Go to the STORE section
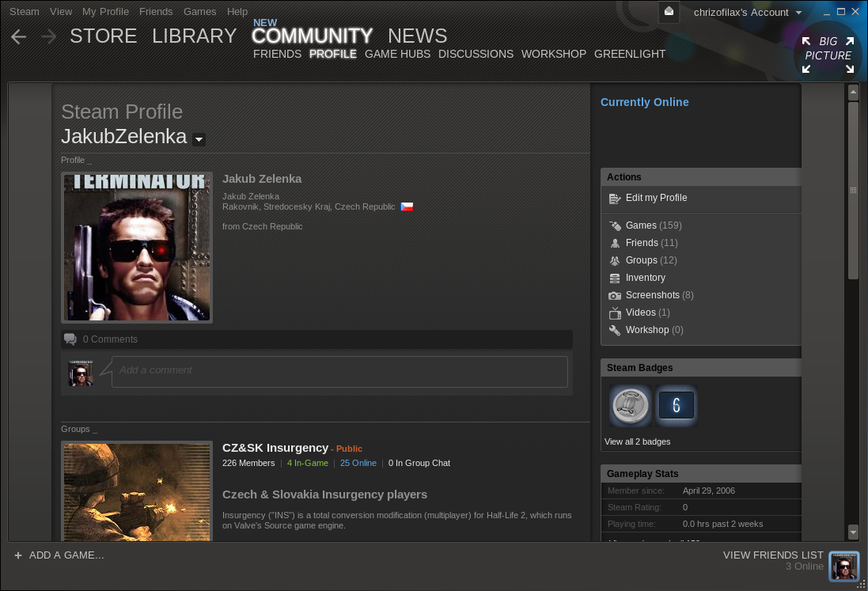This screenshot has height=591, width=868. (103, 36)
